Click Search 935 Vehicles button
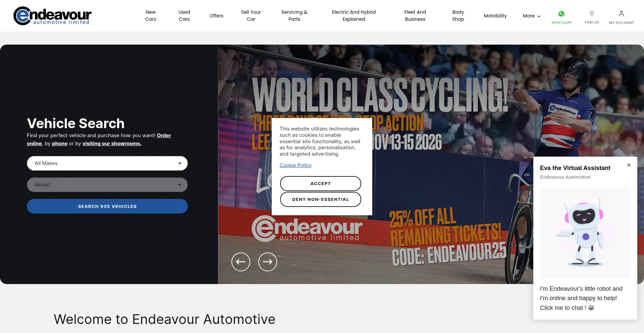This screenshot has width=644, height=333. [107, 206]
